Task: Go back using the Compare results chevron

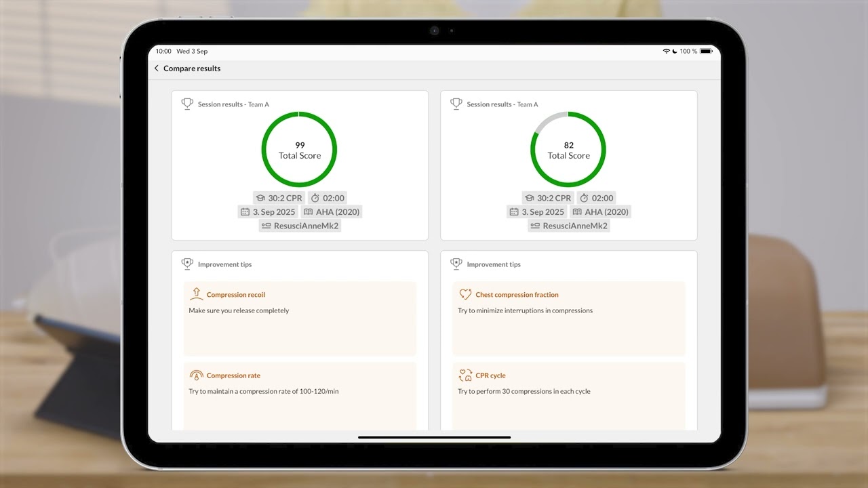Action: coord(157,68)
